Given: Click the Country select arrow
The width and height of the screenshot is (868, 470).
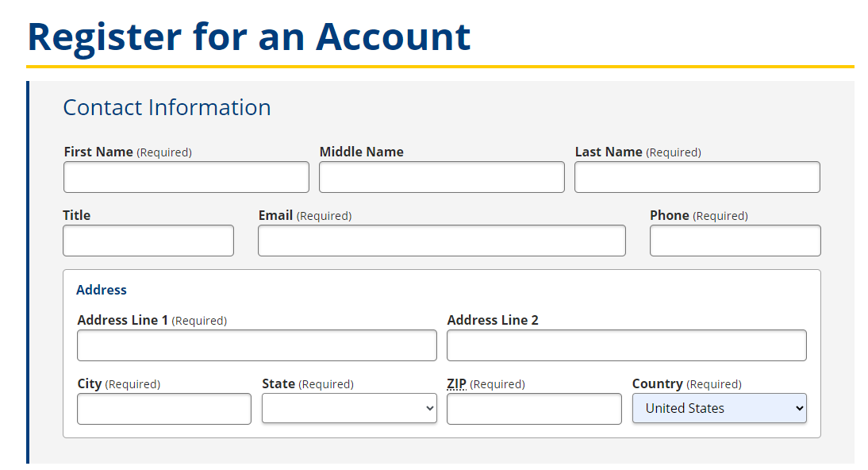Looking at the screenshot, I should (x=799, y=409).
